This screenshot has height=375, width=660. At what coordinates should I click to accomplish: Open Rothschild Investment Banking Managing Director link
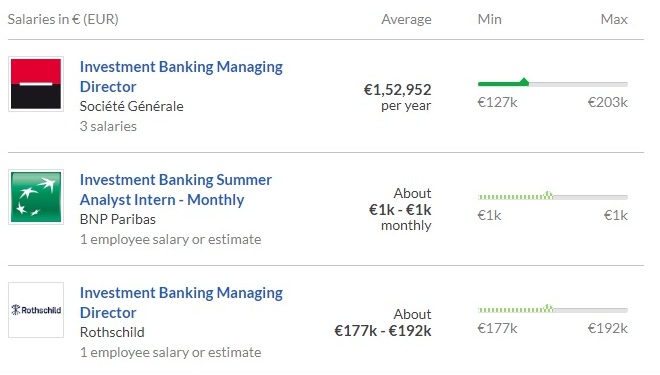[181, 302]
